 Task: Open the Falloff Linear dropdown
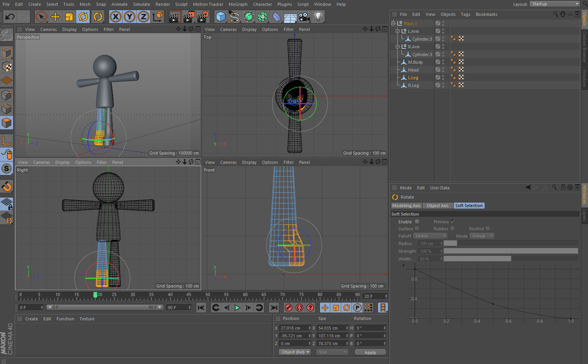pyautogui.click(x=430, y=236)
